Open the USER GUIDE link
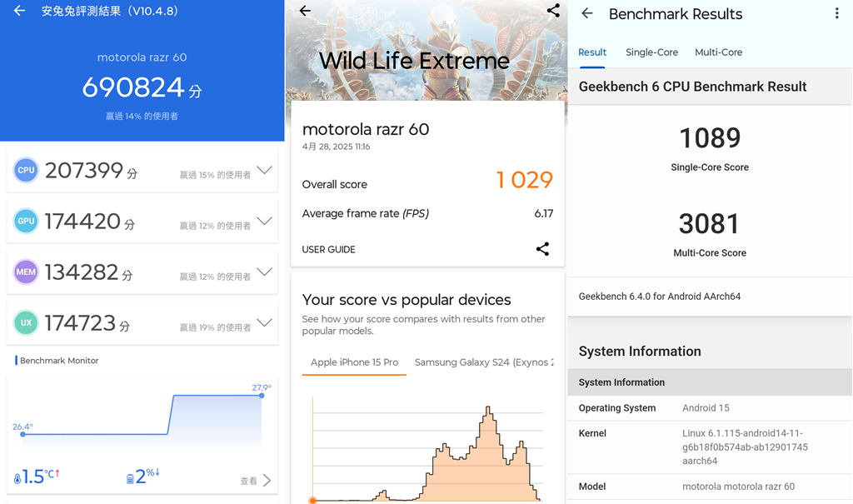 tap(328, 250)
